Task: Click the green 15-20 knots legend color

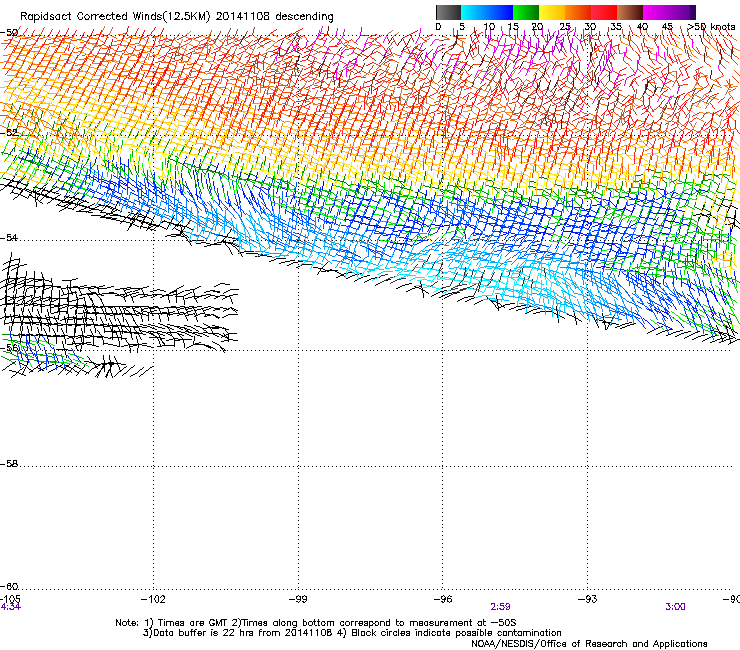Action: coord(526,12)
